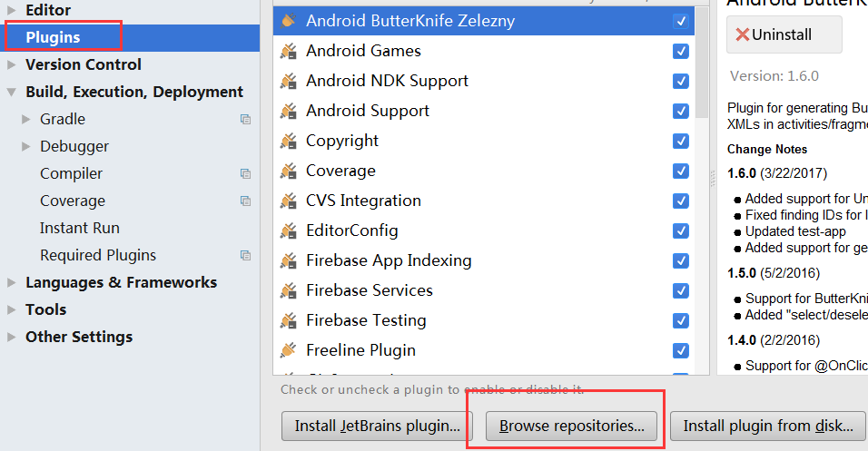Screen dimensions: 868x451
Task: Click the Freeline Plugin icon
Action: (289, 350)
